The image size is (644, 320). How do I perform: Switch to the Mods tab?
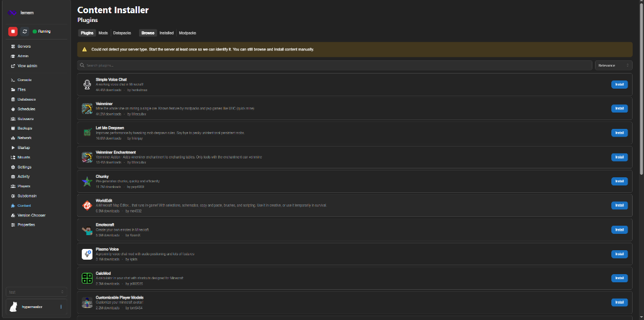(103, 33)
